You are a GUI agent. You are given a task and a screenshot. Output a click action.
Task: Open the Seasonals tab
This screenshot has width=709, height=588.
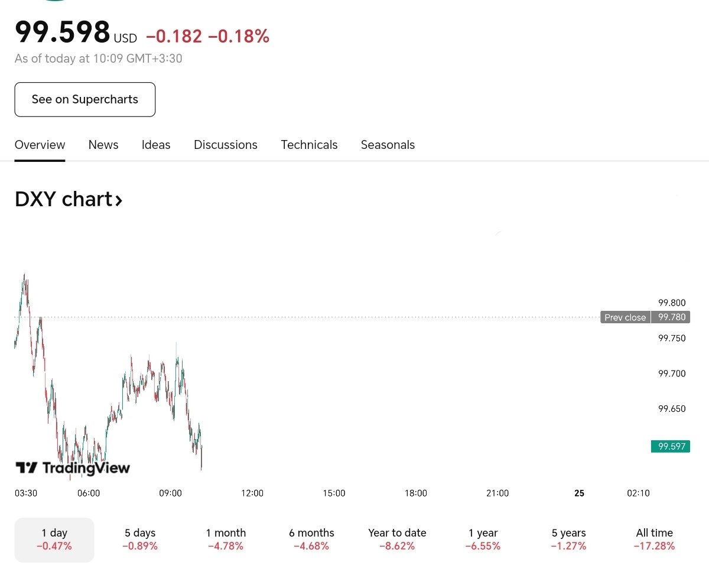[388, 145]
